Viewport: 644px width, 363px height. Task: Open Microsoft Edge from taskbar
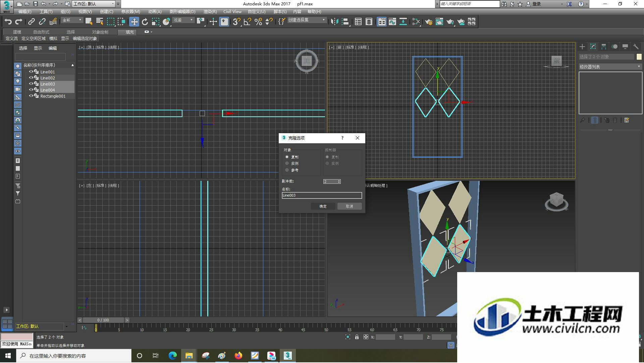point(172,356)
